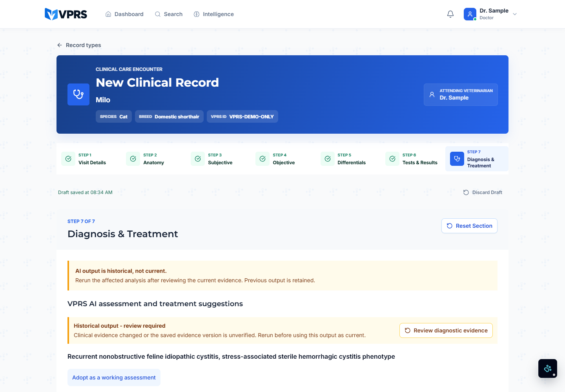Click Review diagnostic evidence button

coord(446,330)
